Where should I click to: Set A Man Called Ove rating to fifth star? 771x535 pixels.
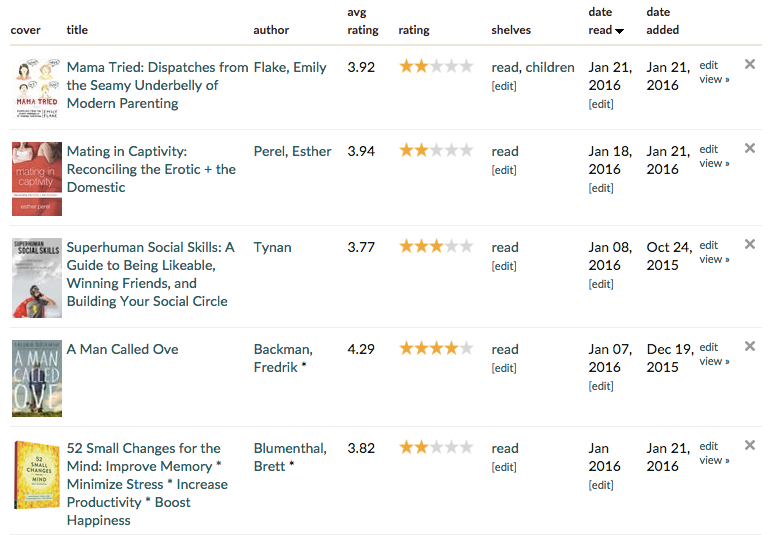[466, 348]
